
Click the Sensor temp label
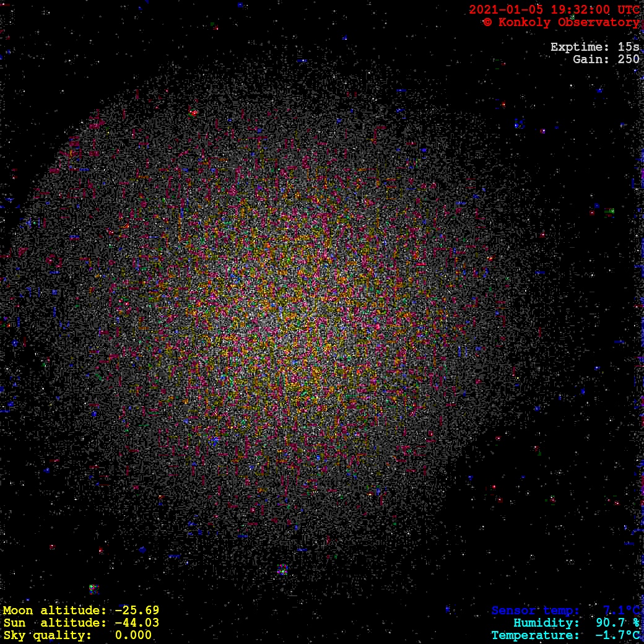point(536,611)
